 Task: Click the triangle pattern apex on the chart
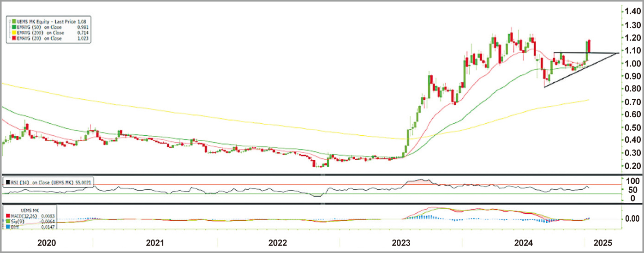click(x=617, y=54)
